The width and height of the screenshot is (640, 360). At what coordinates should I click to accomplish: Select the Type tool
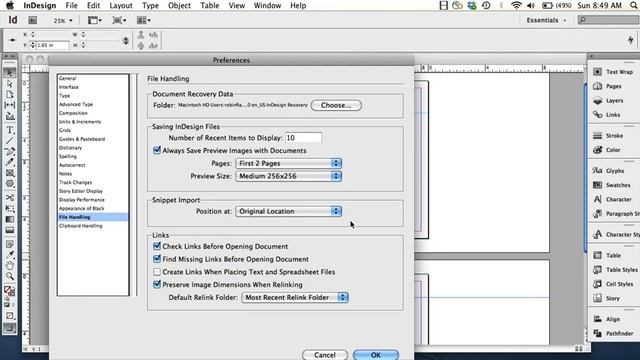click(x=9, y=130)
